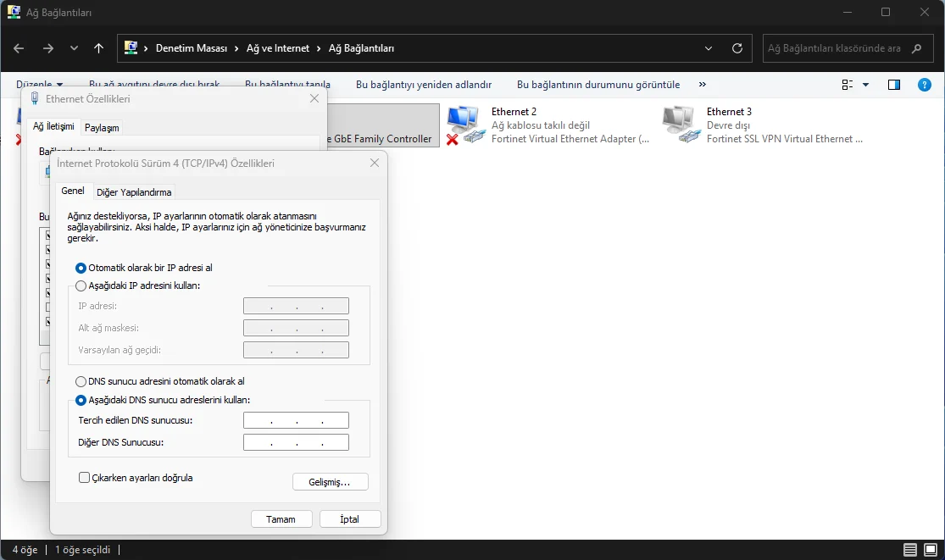Viewport: 945px width, 560px height.
Task: Select DNS sunucu adresini otomatik olarak al
Action: [x=159, y=381]
